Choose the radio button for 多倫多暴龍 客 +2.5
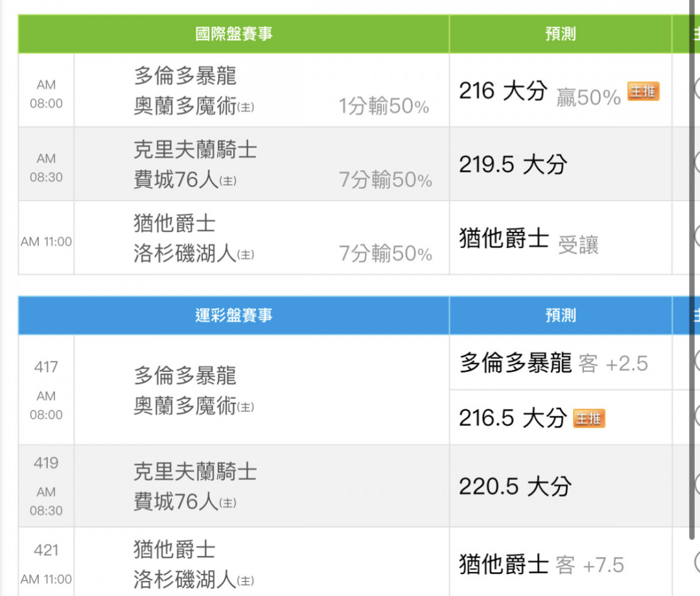The image size is (700, 596). (x=697, y=361)
